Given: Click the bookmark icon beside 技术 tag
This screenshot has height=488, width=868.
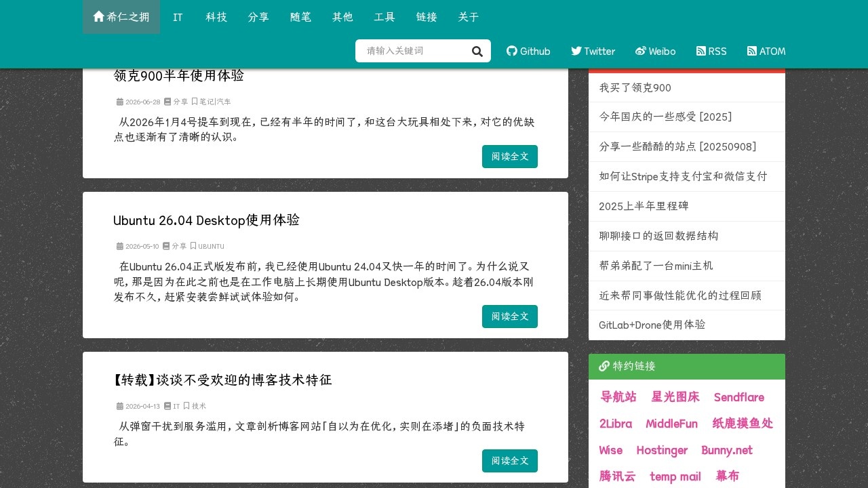Looking at the screenshot, I should tap(186, 406).
